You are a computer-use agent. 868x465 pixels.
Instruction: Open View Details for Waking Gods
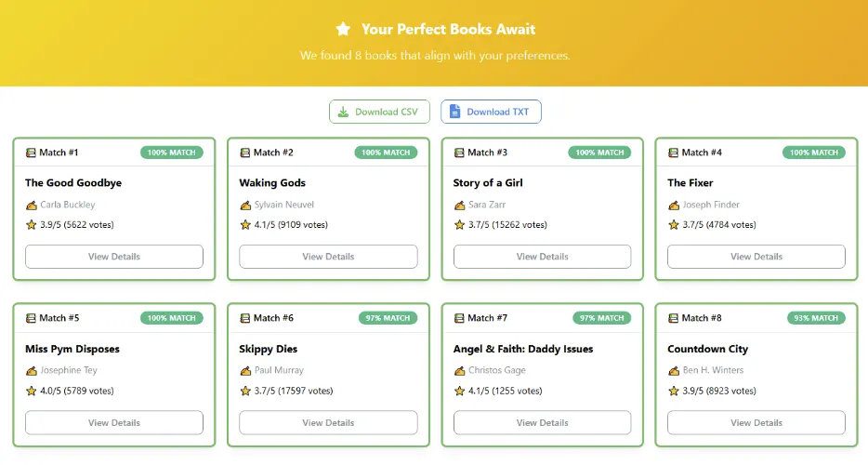[x=328, y=257]
